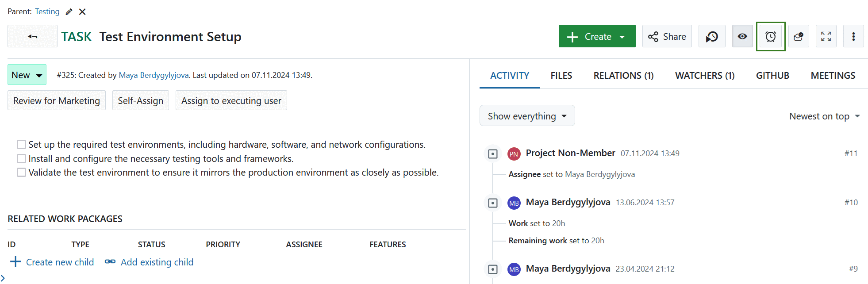868x284 pixels.
Task: Check 'Set up the required test environments'
Action: tap(21, 145)
